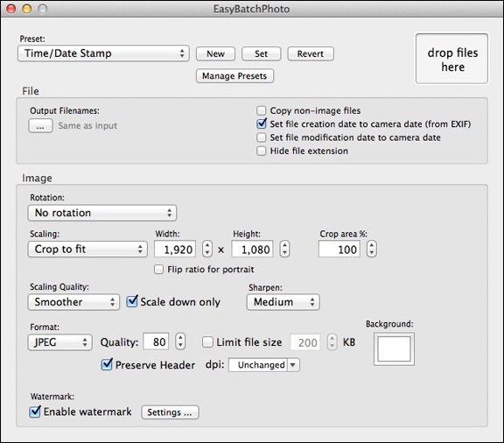Open Manage Presets
The height and width of the screenshot is (443, 504).
pyautogui.click(x=234, y=76)
